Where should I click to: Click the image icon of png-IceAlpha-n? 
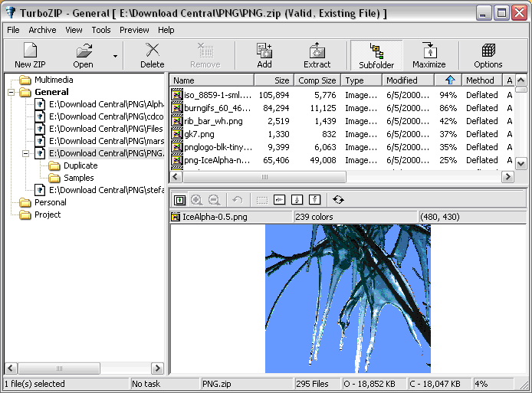177,160
